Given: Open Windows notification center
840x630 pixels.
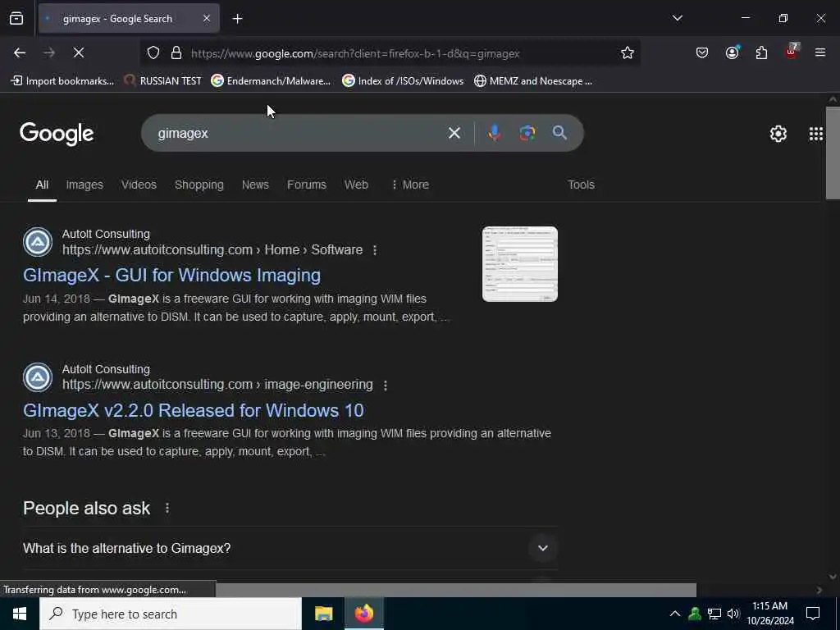Looking at the screenshot, I should [813, 614].
